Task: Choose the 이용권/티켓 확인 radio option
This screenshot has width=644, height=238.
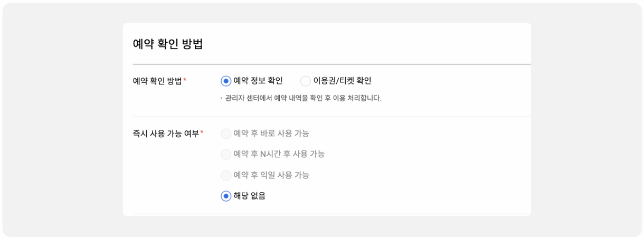Action: 306,81
